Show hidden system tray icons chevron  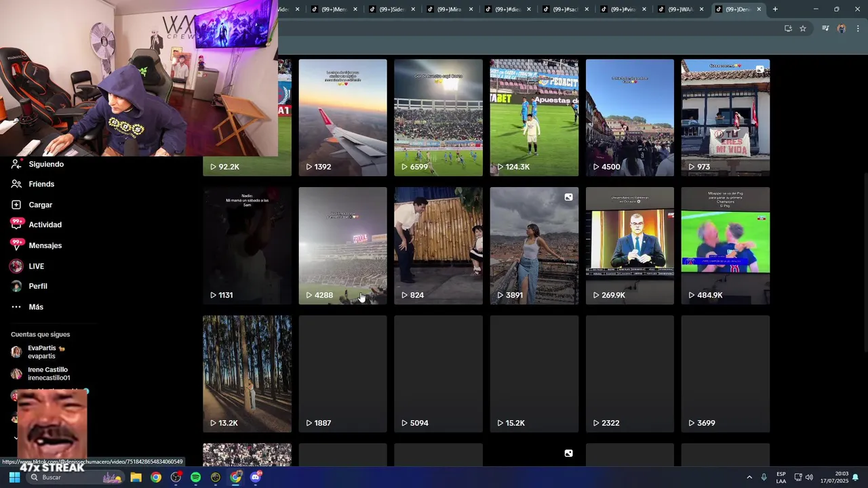(x=749, y=477)
